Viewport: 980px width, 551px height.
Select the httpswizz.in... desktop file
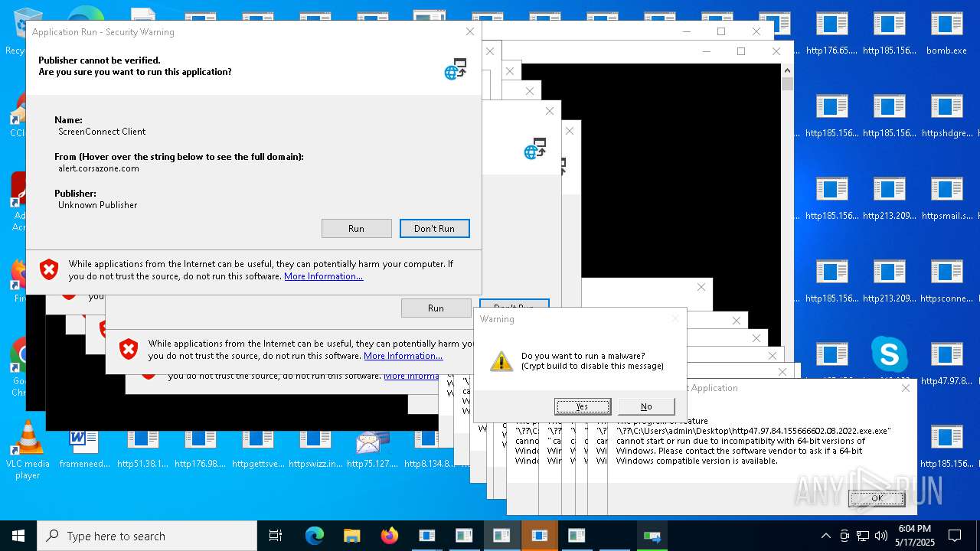click(315, 448)
